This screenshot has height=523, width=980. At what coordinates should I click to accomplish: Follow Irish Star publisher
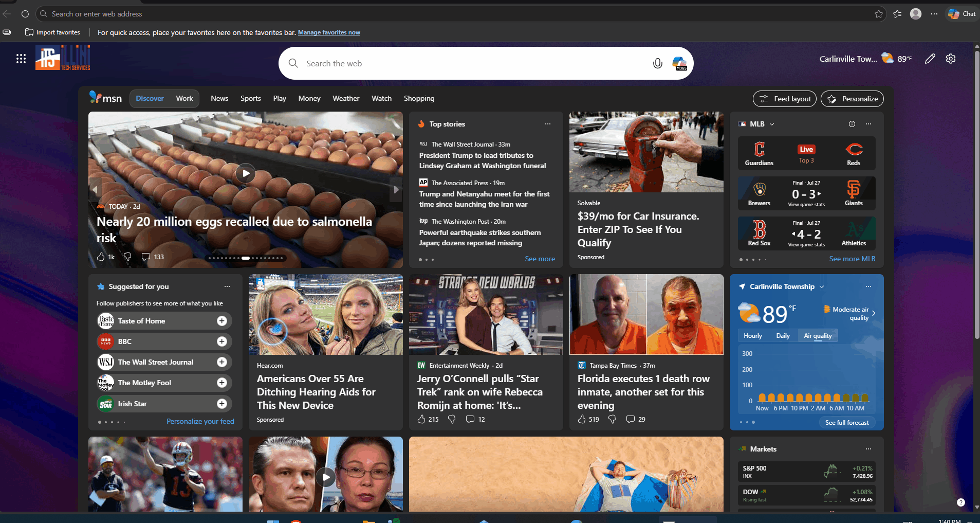pos(222,404)
